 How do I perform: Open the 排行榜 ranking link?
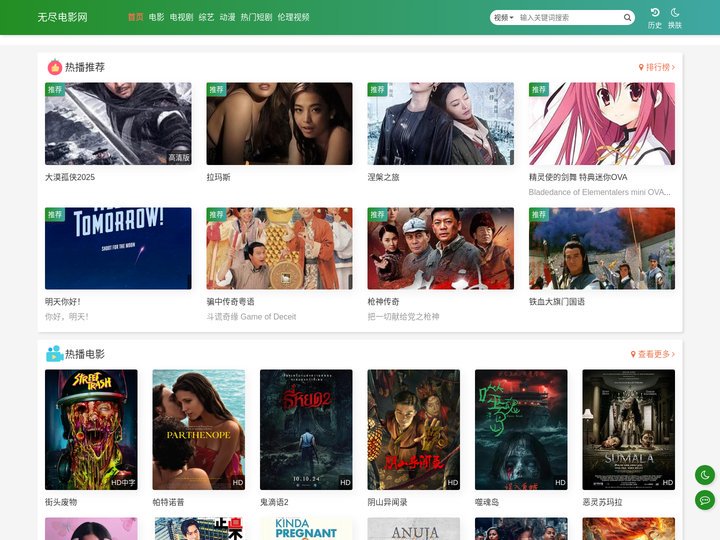tap(657, 67)
